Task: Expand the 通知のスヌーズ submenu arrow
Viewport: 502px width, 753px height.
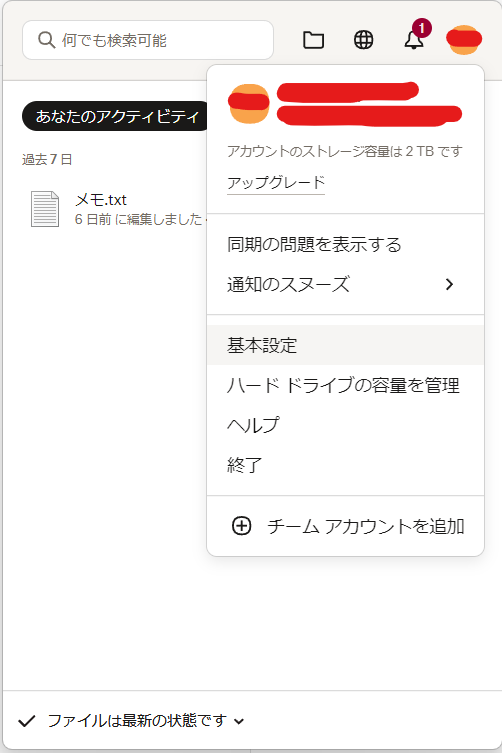Action: [x=449, y=284]
